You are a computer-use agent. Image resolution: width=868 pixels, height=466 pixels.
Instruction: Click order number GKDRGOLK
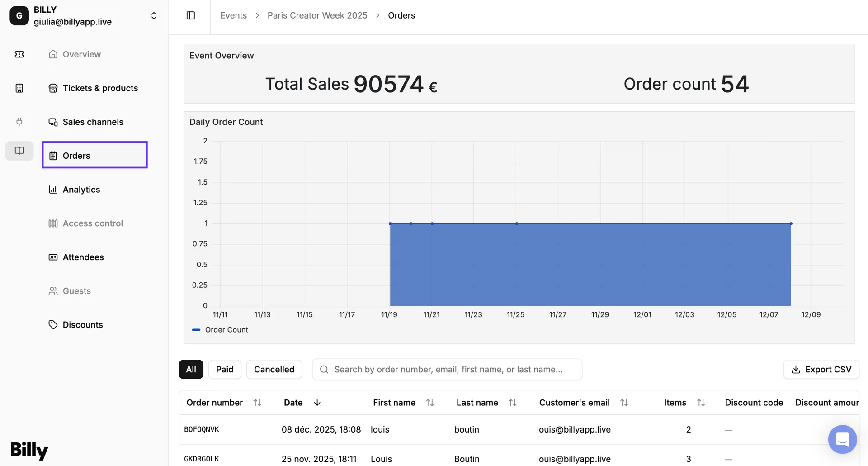[x=202, y=459]
